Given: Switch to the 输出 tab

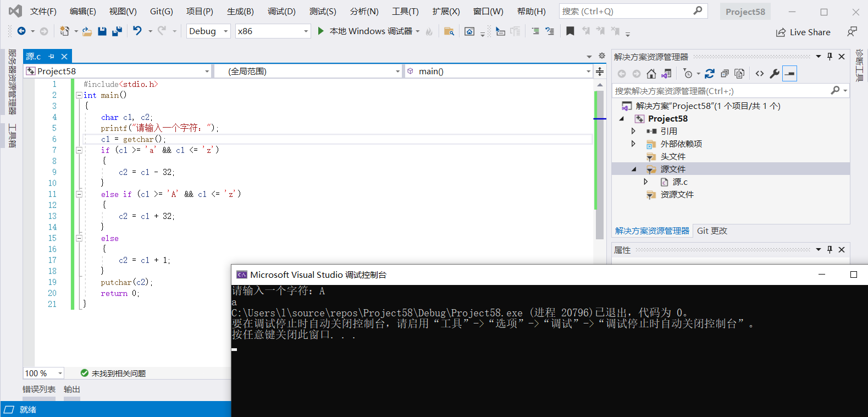Looking at the screenshot, I should pyautogui.click(x=72, y=389).
